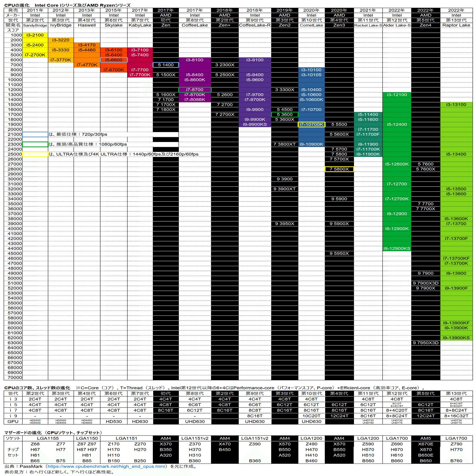Click the Alder Lake-S codename header
Image resolution: width=476 pixels, height=476 pixels.
pyautogui.click(x=397, y=25)
